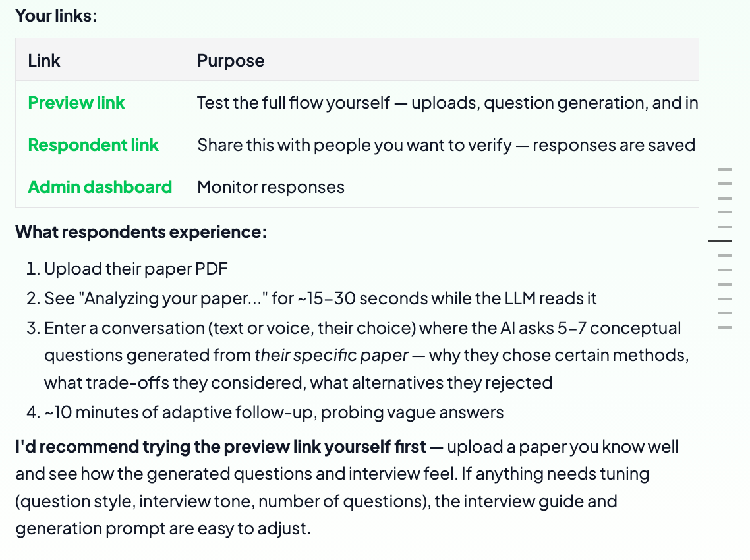Select outline marker just below active one
This screenshot has width=750, height=560.
pyautogui.click(x=725, y=256)
